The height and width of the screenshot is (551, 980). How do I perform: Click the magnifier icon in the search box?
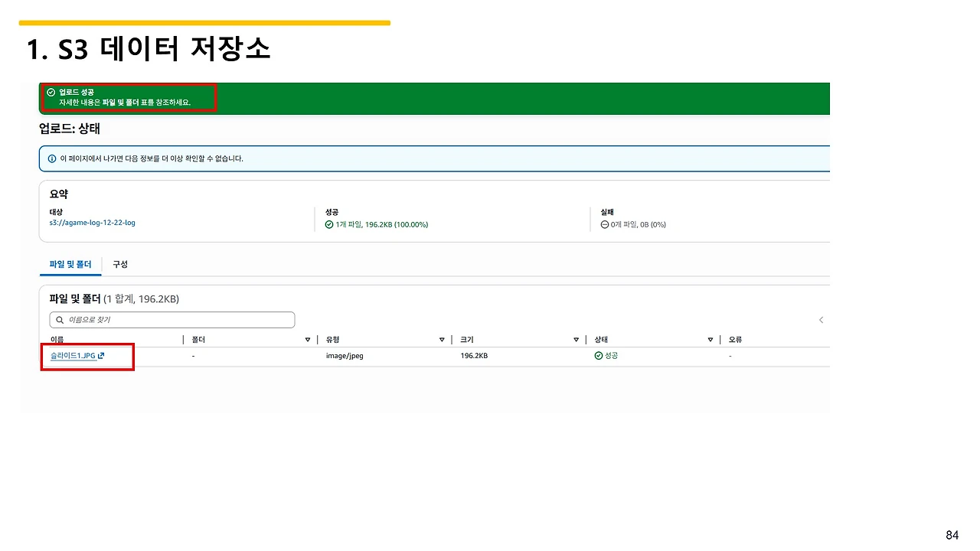click(x=57, y=319)
